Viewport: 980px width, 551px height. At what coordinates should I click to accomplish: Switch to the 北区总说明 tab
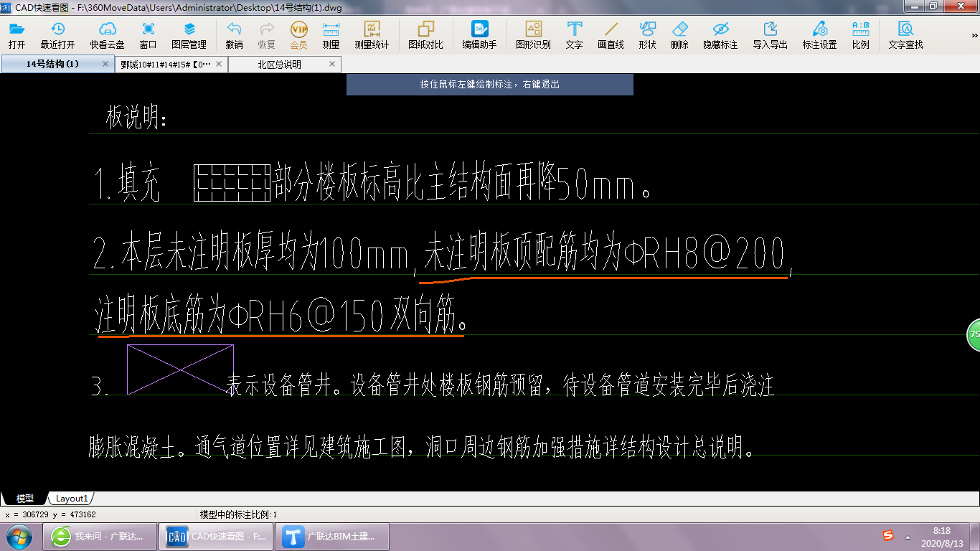[x=280, y=65]
